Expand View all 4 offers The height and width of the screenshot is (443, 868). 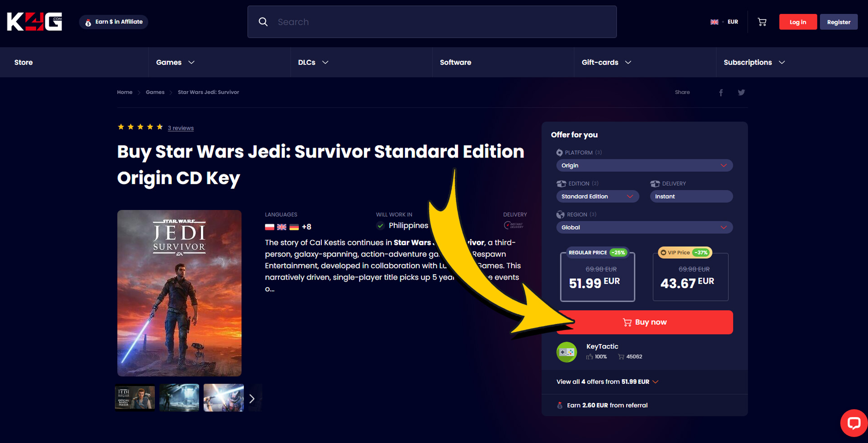(x=607, y=382)
